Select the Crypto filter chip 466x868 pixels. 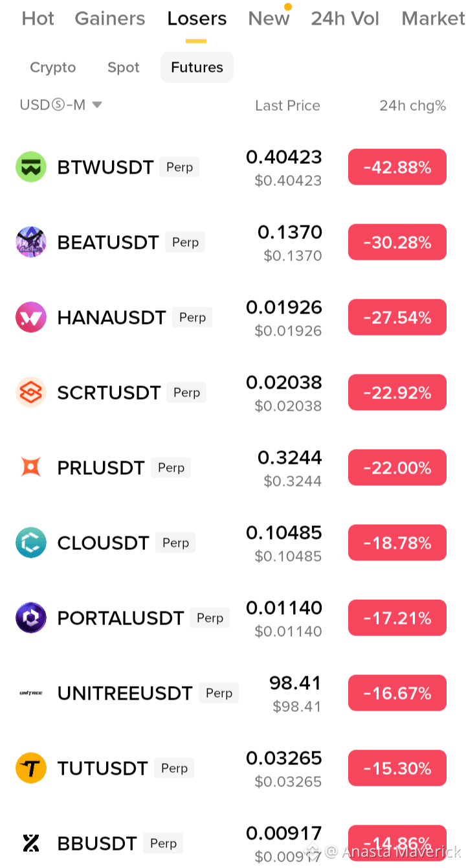coord(53,67)
